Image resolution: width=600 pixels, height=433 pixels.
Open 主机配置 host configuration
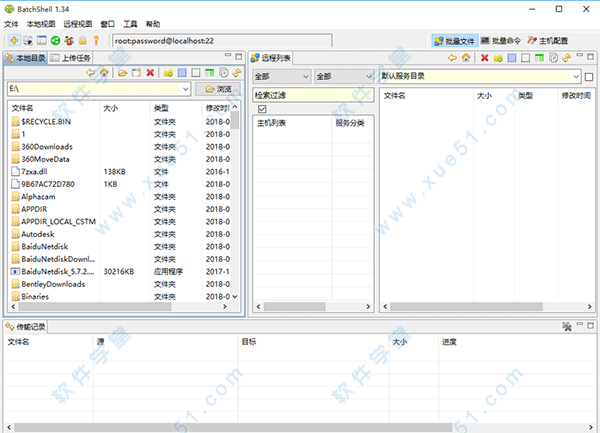[x=548, y=41]
